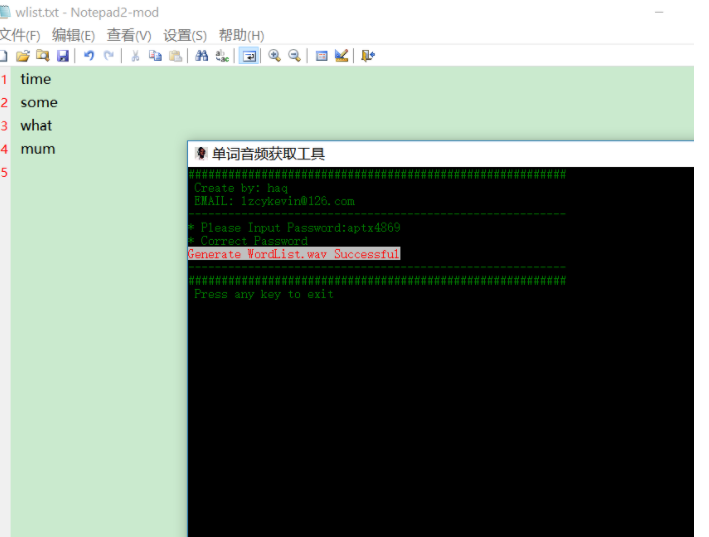709x537 pixels.
Task: Save the file with the floppy icon
Action: pyautogui.click(x=62, y=56)
